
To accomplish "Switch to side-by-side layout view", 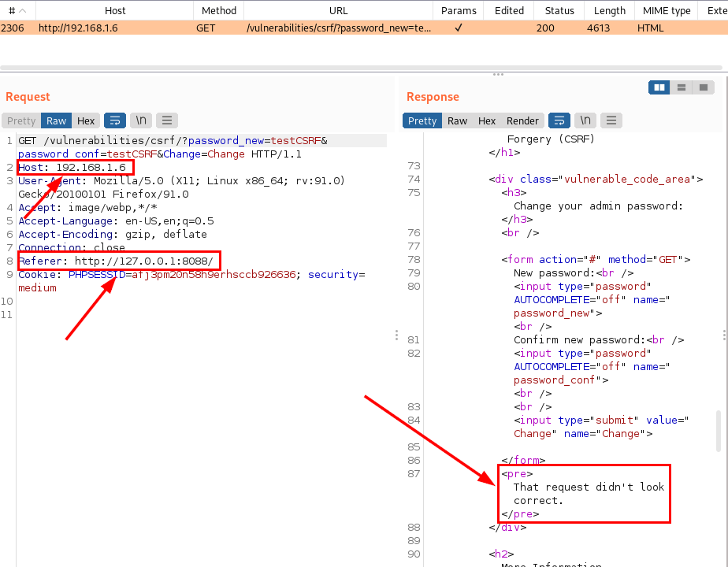I will click(659, 87).
